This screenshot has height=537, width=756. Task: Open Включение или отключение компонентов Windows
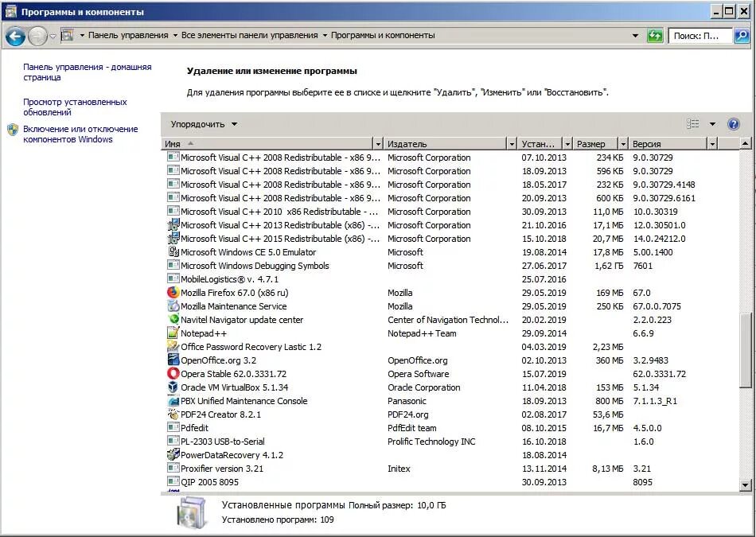(x=80, y=134)
